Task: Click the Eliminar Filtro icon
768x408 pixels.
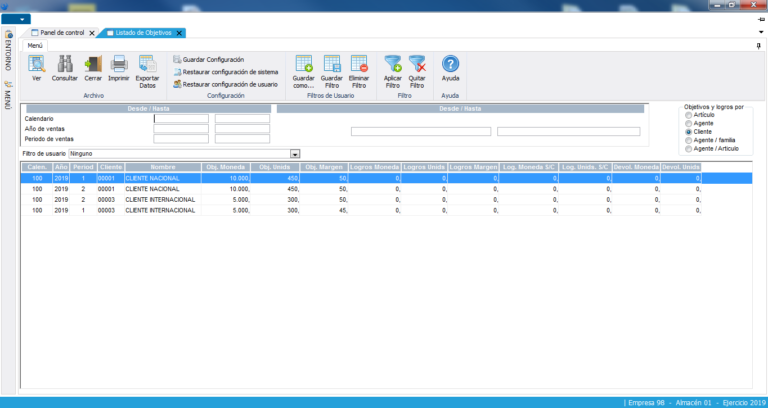Action: [359, 65]
